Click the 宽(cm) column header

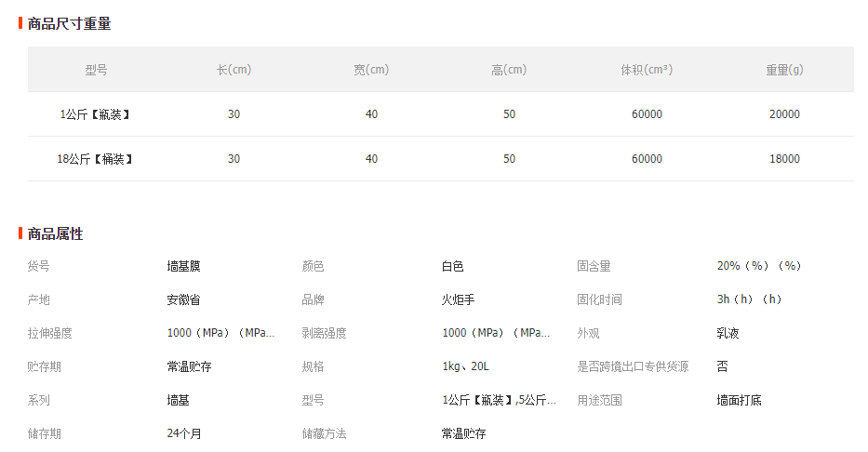click(371, 70)
